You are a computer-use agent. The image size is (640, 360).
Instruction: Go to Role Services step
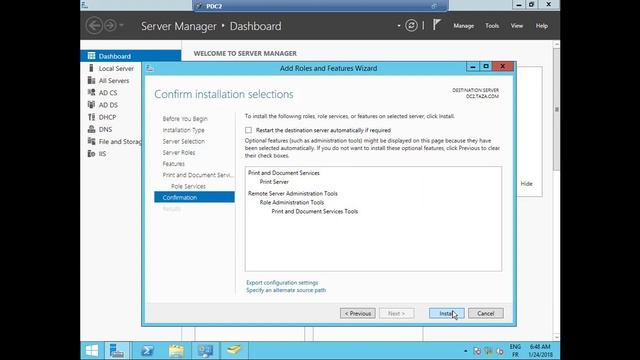[x=188, y=186]
